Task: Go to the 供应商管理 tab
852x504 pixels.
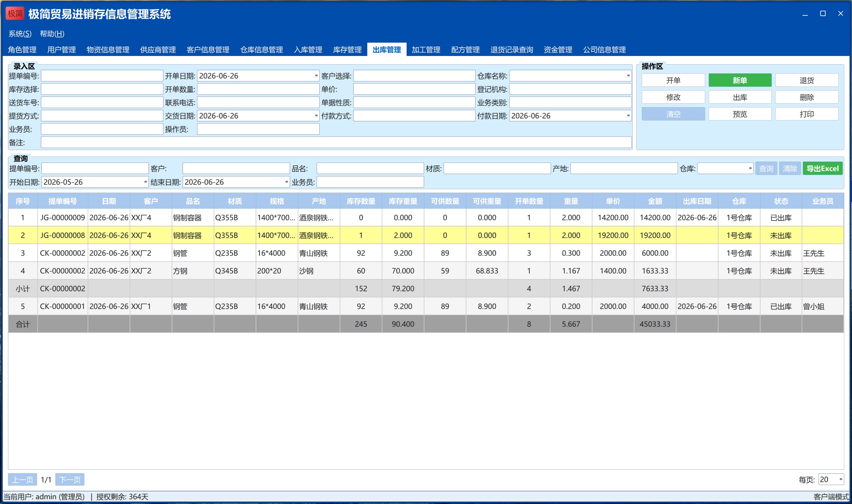Action: 158,50
